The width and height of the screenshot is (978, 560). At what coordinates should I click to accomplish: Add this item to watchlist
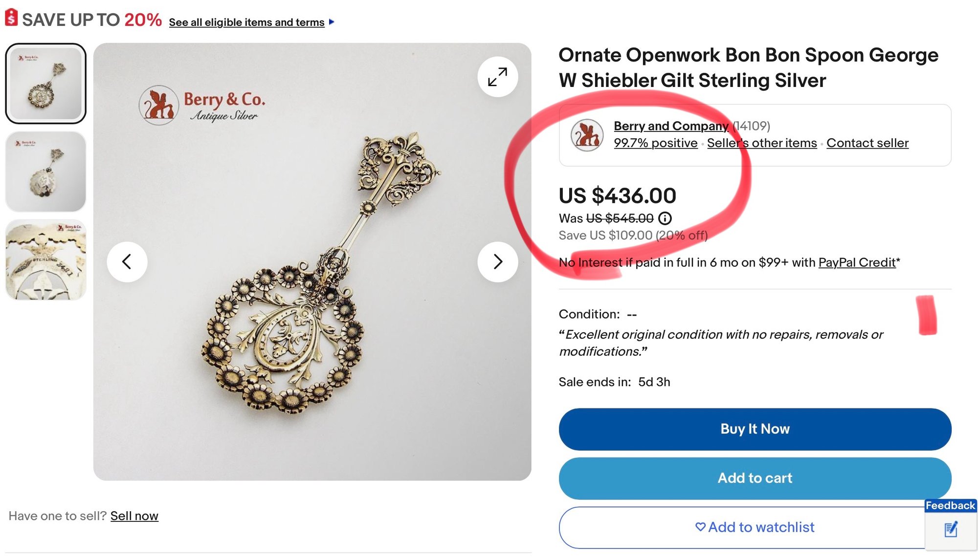pos(755,527)
